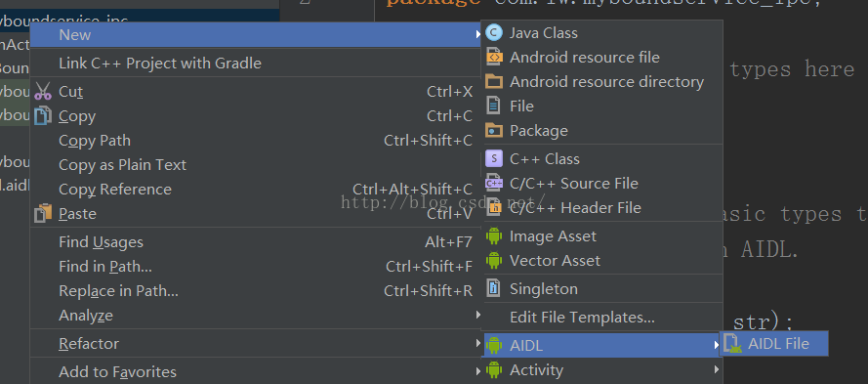
Task: Select the C/C++ Header File icon
Action: (494, 208)
